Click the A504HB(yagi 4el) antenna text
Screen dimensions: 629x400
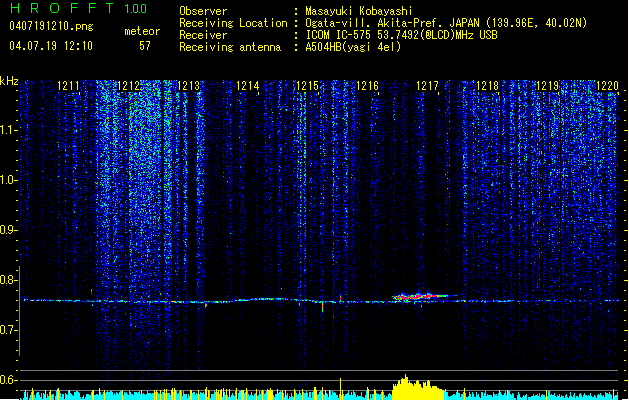pos(353,47)
